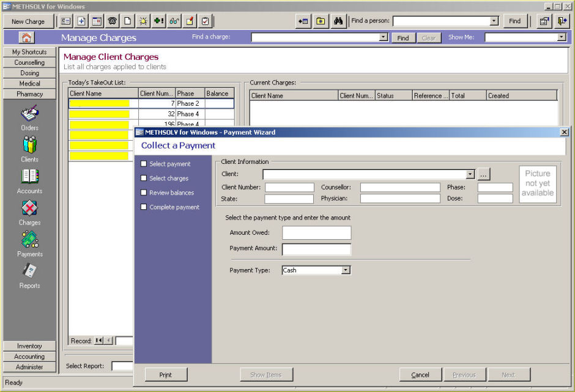
Task: Expand the Client dropdown in Payment Wizard
Action: tap(470, 174)
